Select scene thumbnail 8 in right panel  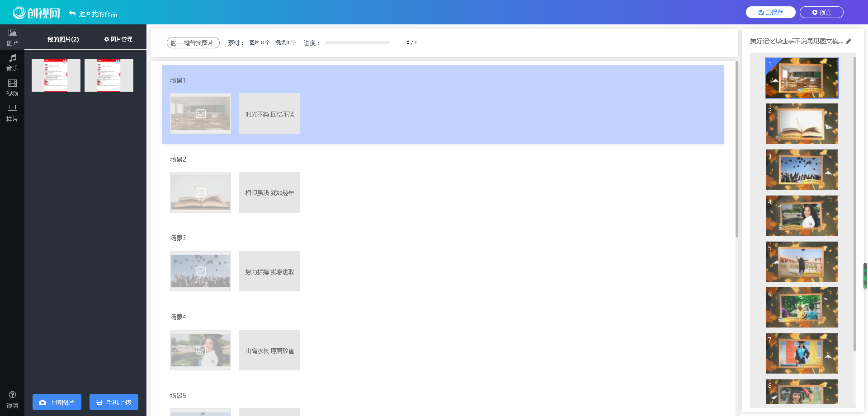pyautogui.click(x=802, y=392)
